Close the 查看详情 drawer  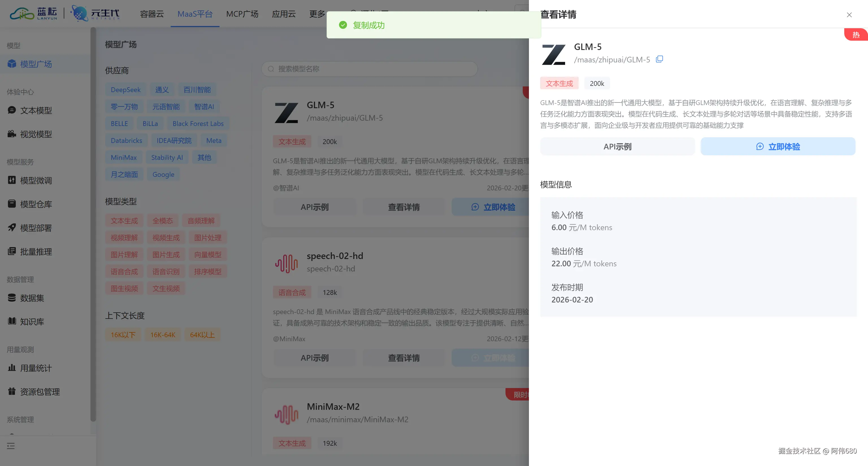pos(849,15)
